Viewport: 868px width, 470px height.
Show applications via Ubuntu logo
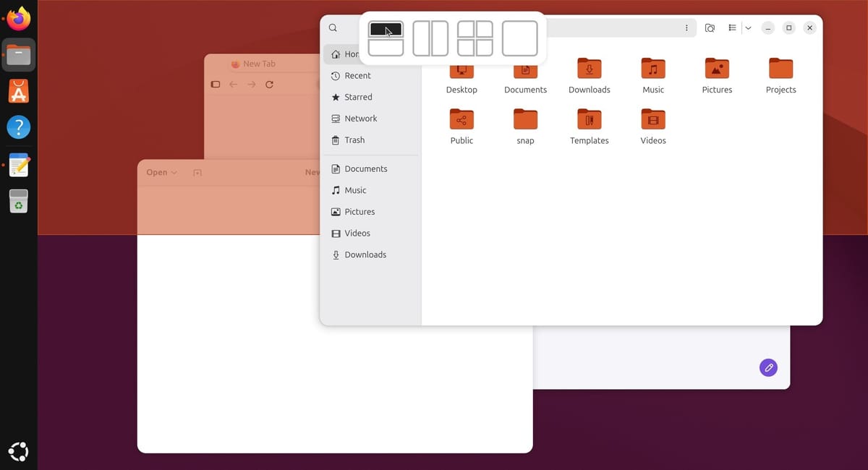tap(19, 451)
